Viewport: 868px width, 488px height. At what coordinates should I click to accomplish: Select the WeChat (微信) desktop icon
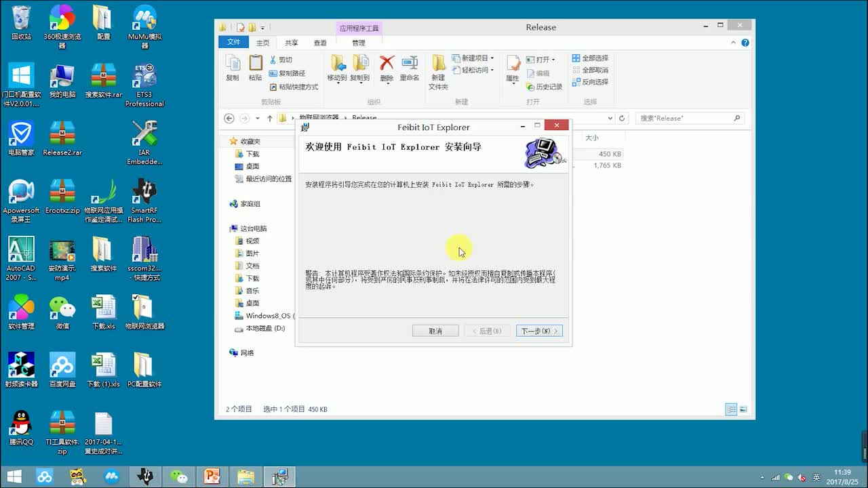pos(62,313)
